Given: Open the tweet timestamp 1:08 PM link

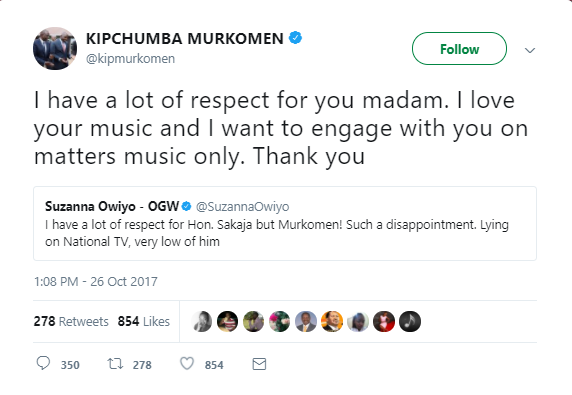Looking at the screenshot, I should point(96,282).
